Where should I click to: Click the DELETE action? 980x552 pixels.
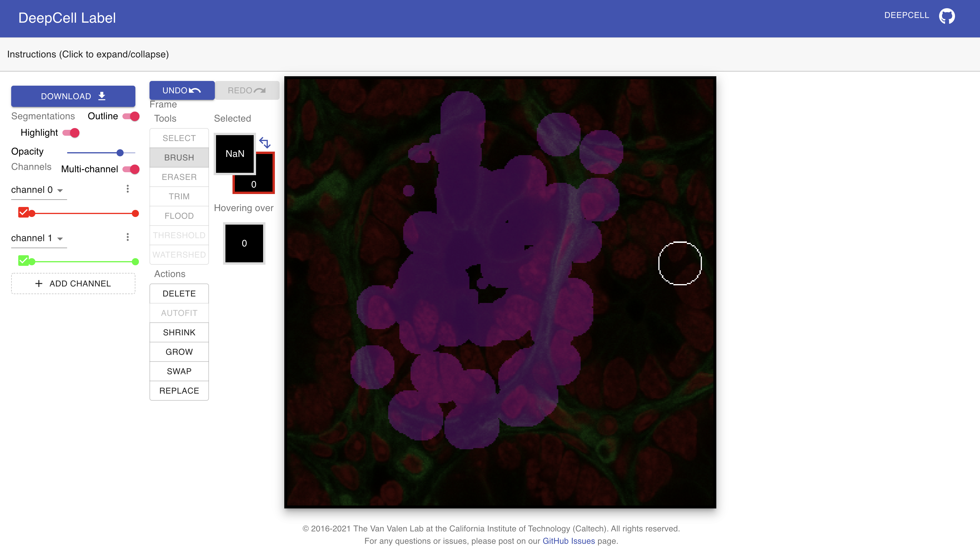[x=179, y=293]
